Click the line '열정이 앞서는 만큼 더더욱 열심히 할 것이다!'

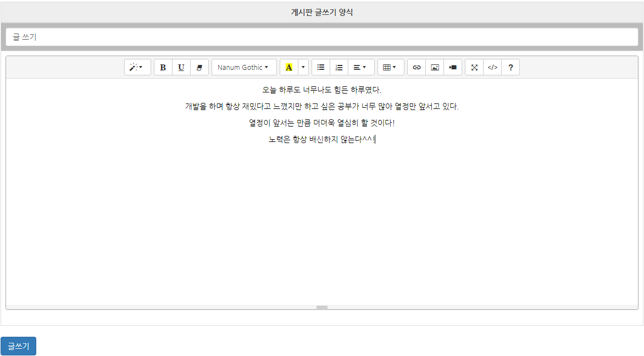321,123
